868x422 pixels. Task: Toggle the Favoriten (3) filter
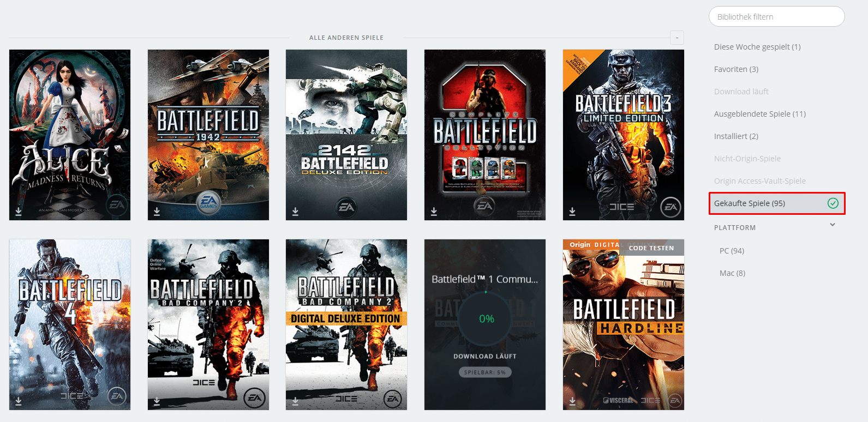click(736, 69)
